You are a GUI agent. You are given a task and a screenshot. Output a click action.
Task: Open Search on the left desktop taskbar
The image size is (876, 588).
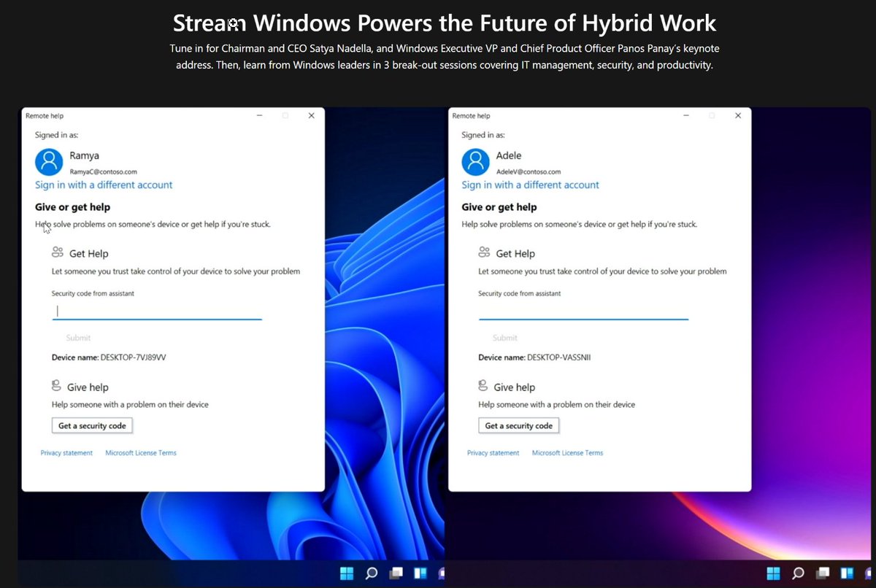tap(372, 573)
